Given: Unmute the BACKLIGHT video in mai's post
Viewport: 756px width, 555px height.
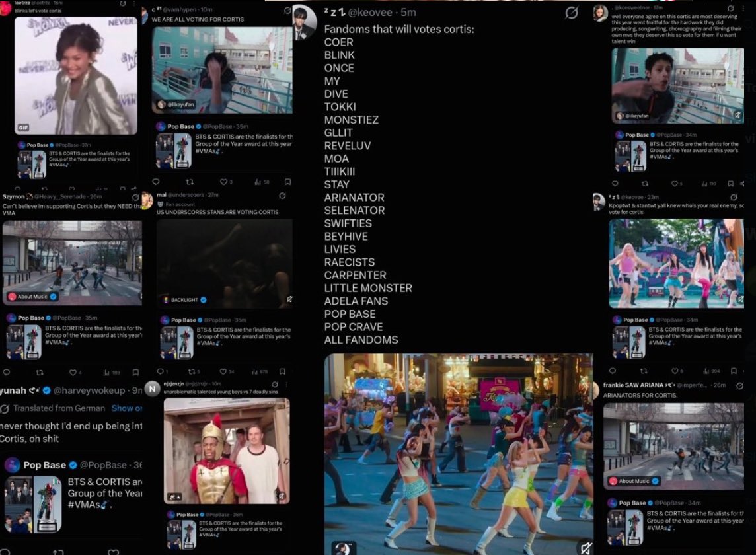Looking at the screenshot, I should tap(289, 299).
